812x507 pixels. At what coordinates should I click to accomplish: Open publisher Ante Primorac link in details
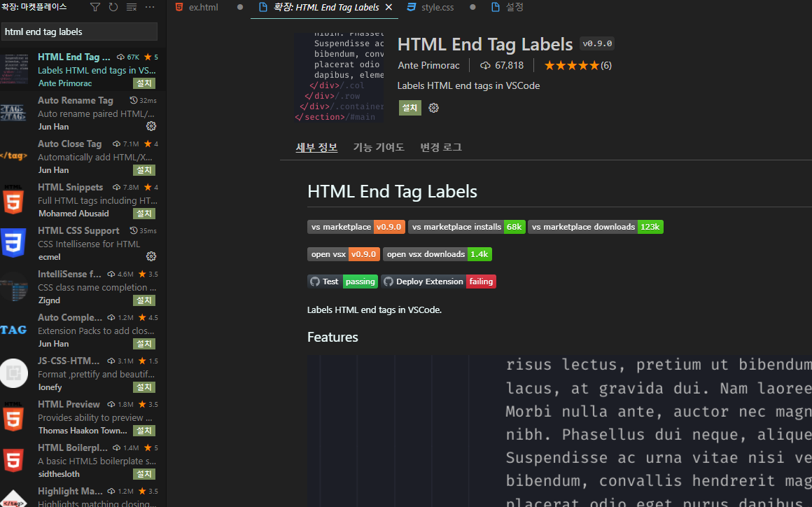click(x=428, y=66)
